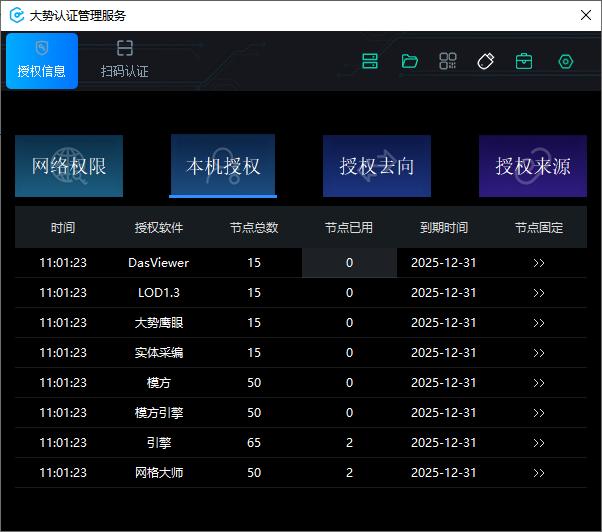602x532 pixels.
Task: Click total nodes 50 in 模方 row
Action: click(x=254, y=383)
